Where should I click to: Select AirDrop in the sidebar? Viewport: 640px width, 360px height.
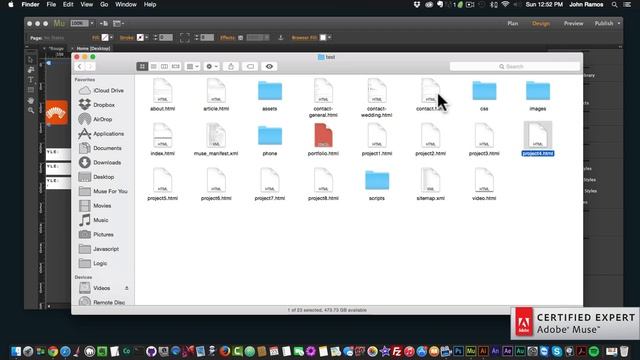coord(102,119)
